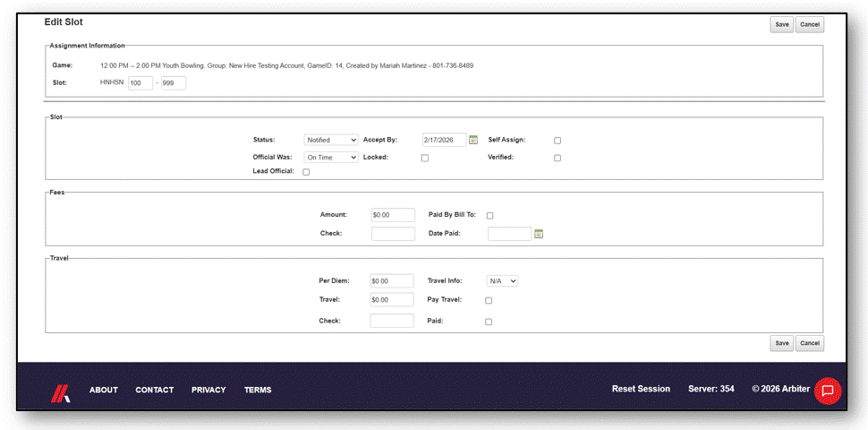868x430 pixels.
Task: Click the red Arbiter logo in footer
Action: pyautogui.click(x=60, y=393)
